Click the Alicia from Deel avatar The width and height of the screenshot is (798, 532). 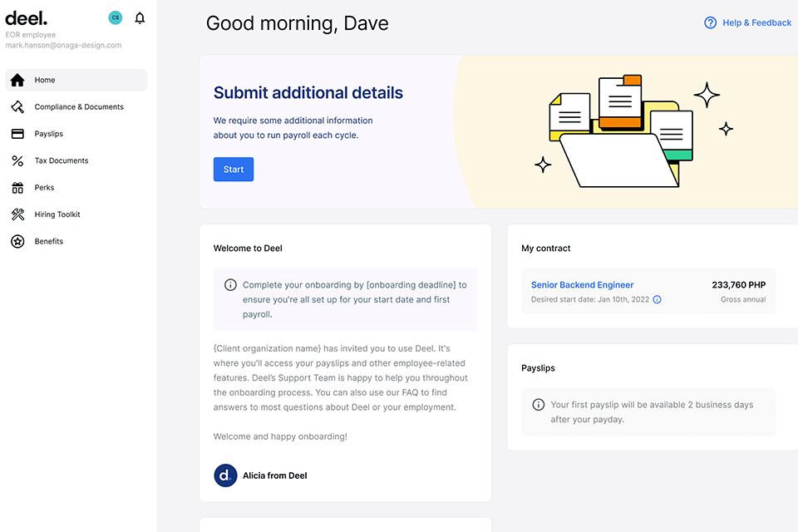point(225,475)
